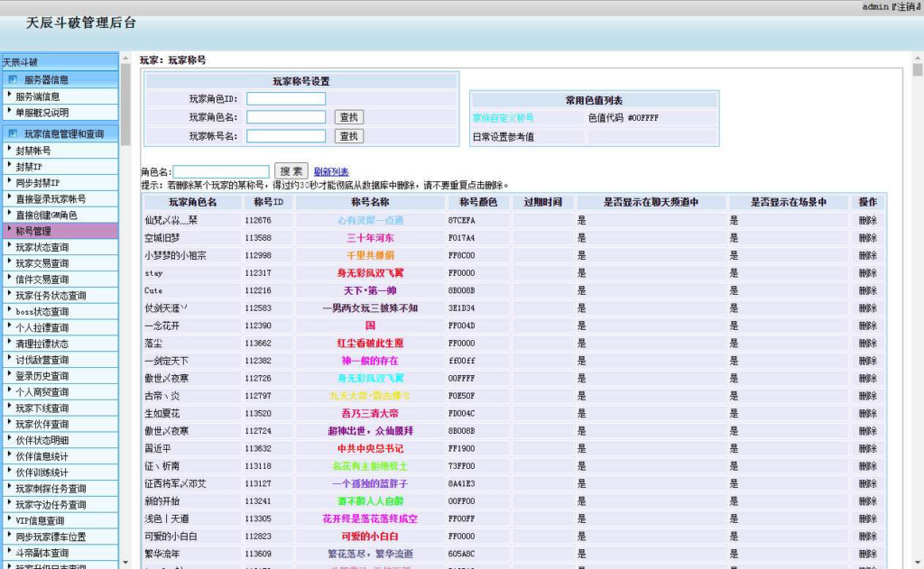Open 玩家刺探任务查询 in the sidebar
This screenshot has height=569, width=924.
(x=60, y=489)
